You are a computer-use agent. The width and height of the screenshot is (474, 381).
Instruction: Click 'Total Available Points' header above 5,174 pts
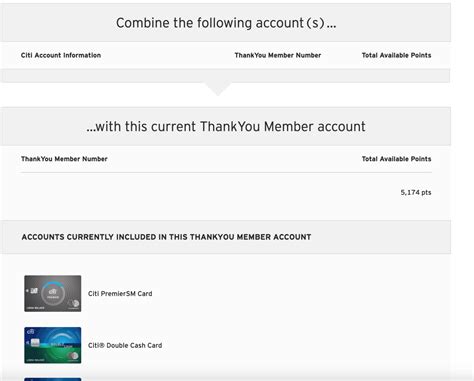click(396, 159)
